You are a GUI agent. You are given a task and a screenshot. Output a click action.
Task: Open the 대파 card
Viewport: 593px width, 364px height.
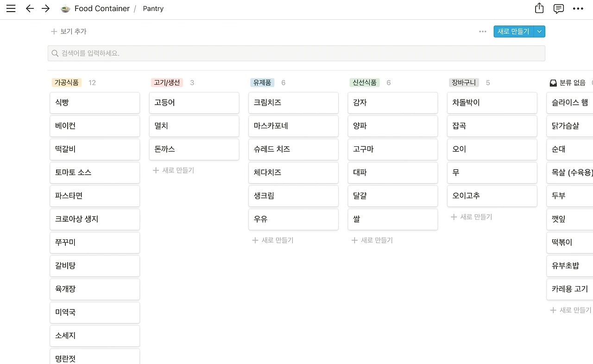click(393, 172)
